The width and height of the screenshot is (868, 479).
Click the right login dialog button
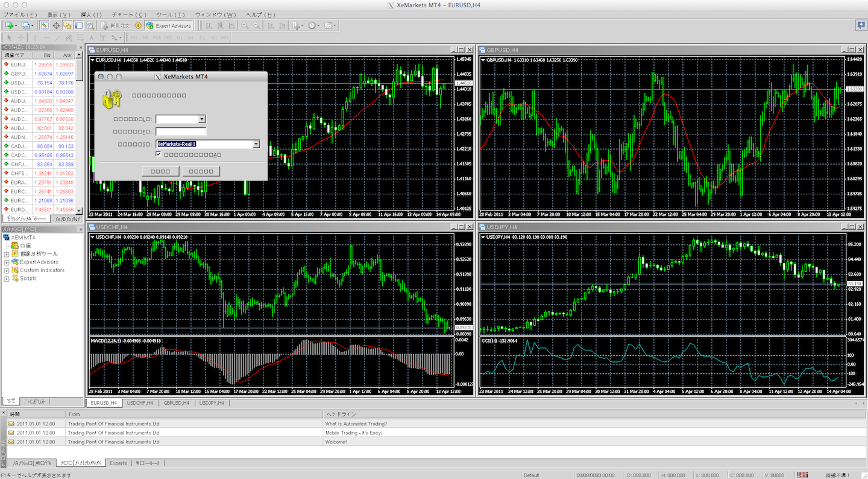tap(201, 171)
